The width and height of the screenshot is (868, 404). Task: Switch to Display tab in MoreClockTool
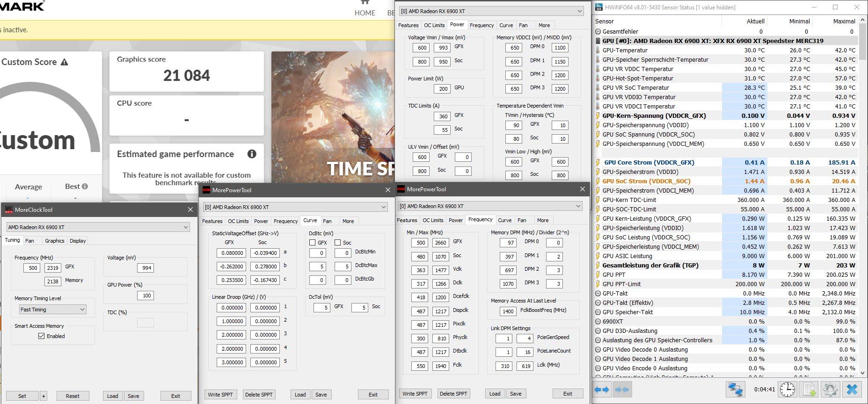[x=78, y=241]
